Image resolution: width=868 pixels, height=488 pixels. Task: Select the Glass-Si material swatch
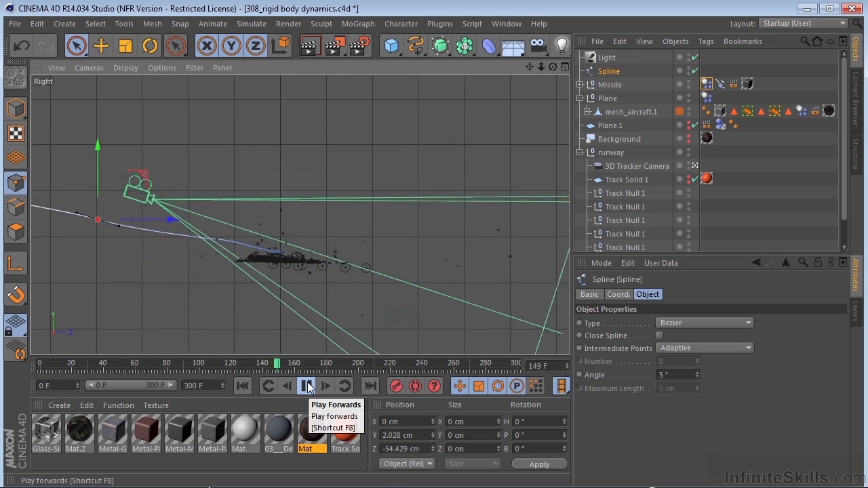coord(46,434)
